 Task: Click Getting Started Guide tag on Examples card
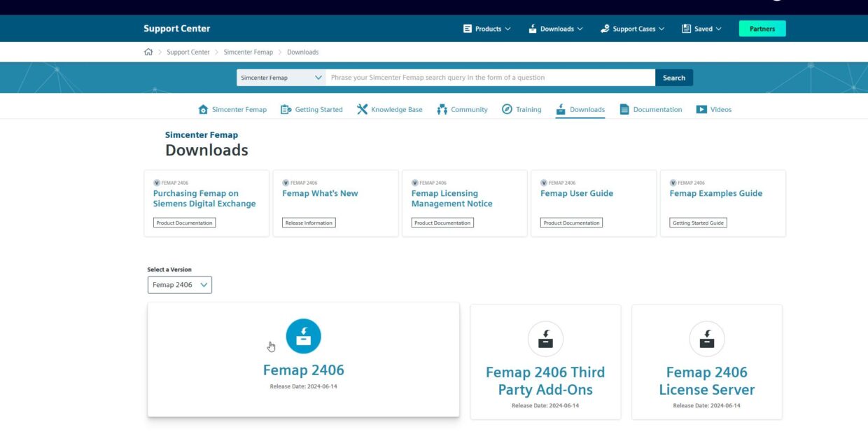pyautogui.click(x=699, y=223)
